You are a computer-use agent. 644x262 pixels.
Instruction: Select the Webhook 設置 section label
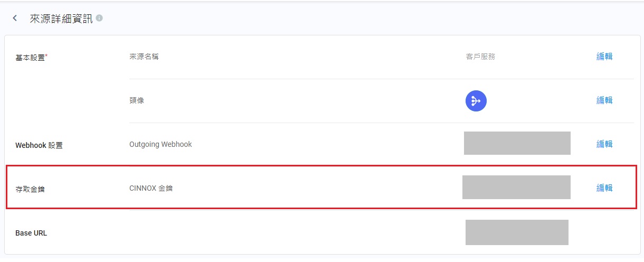39,145
